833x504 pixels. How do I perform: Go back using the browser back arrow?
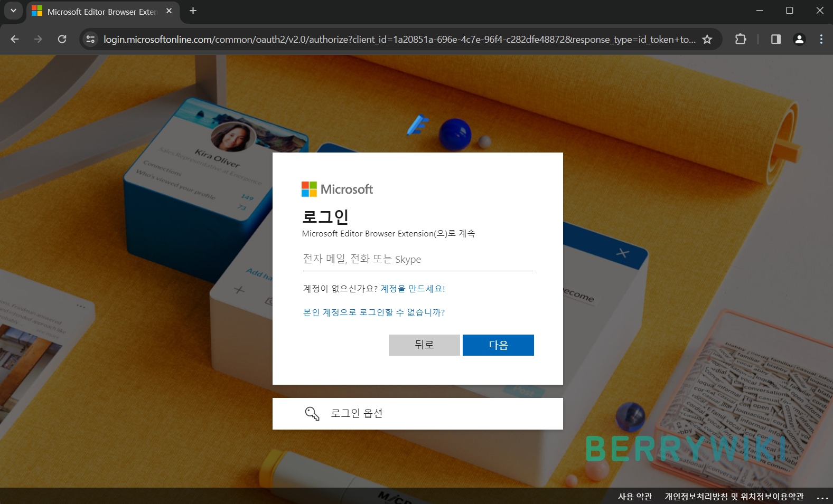pos(15,39)
